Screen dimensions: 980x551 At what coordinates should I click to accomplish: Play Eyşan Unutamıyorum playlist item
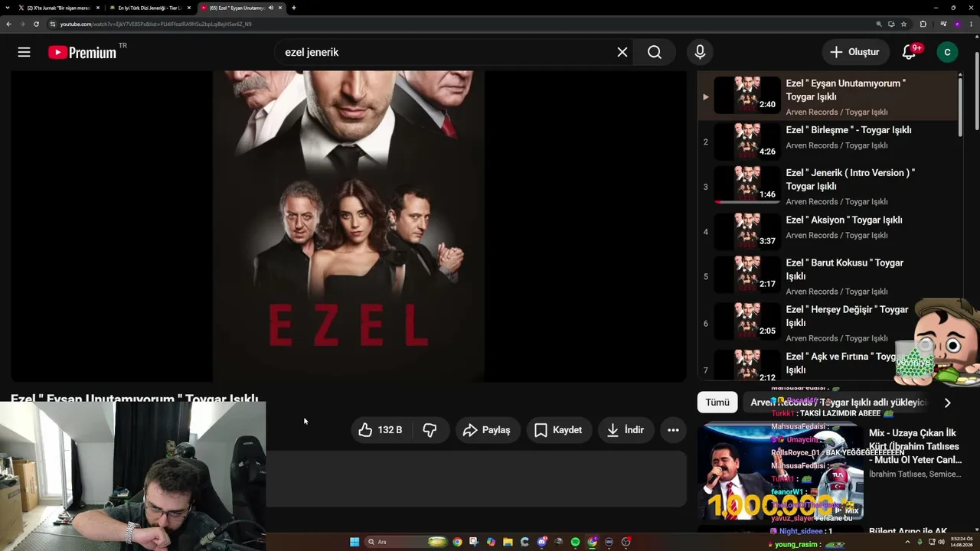(x=828, y=96)
